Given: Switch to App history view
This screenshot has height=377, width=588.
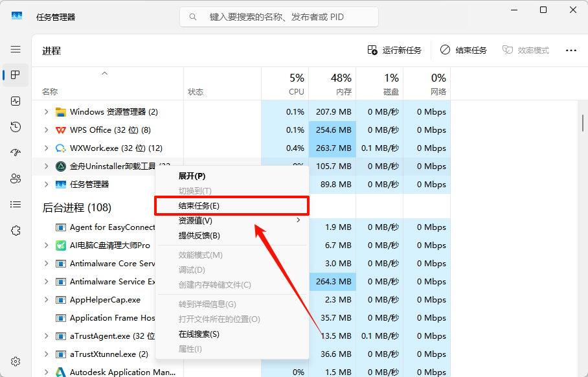Looking at the screenshot, I should pos(15,127).
